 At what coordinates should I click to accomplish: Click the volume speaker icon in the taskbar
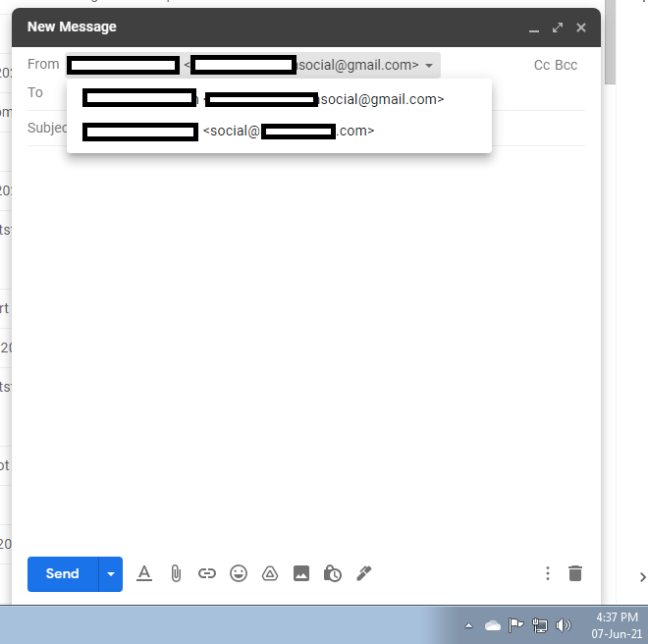tap(563, 625)
